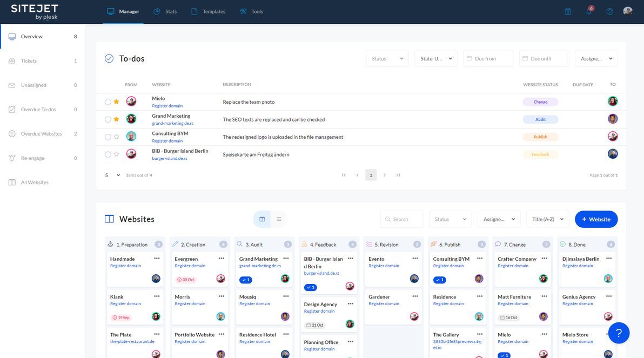This screenshot has width=644, height=358.
Task: Open the Title (A-Z) sort dropdown
Action: point(547,219)
